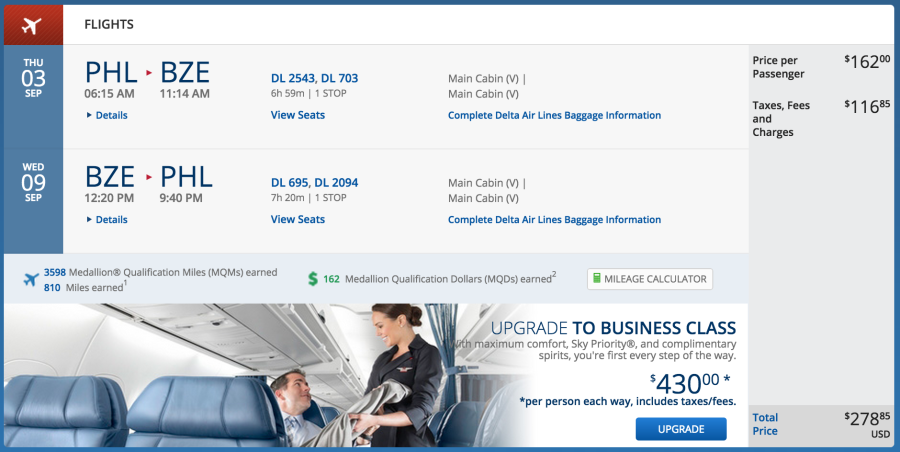Open baggage information for the outbound flight
This screenshot has width=900, height=452.
(x=554, y=115)
